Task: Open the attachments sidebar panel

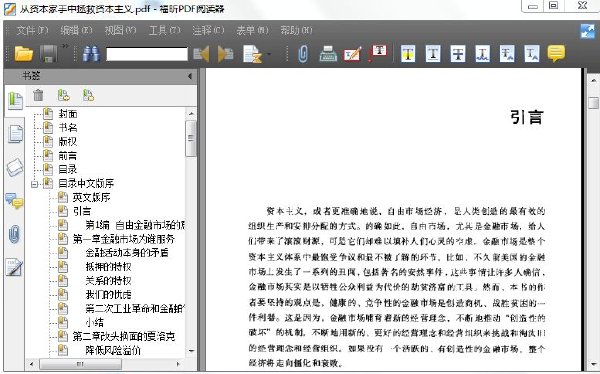Action: 14,234
